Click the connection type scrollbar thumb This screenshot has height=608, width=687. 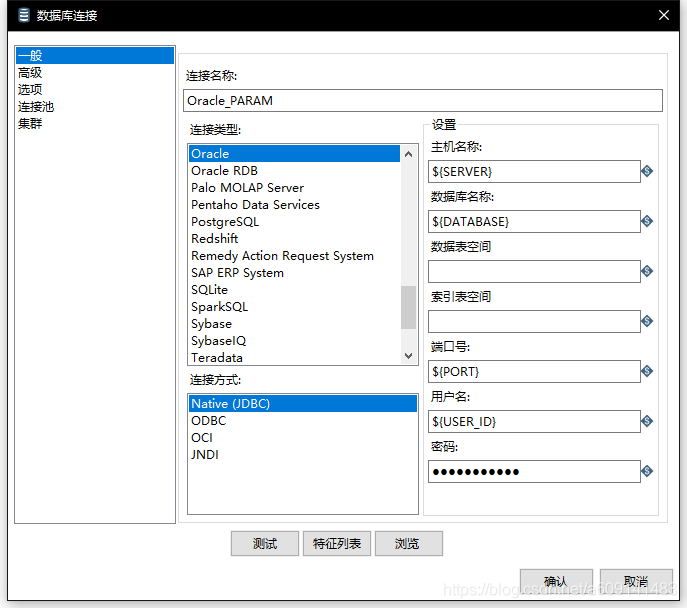[x=408, y=307]
